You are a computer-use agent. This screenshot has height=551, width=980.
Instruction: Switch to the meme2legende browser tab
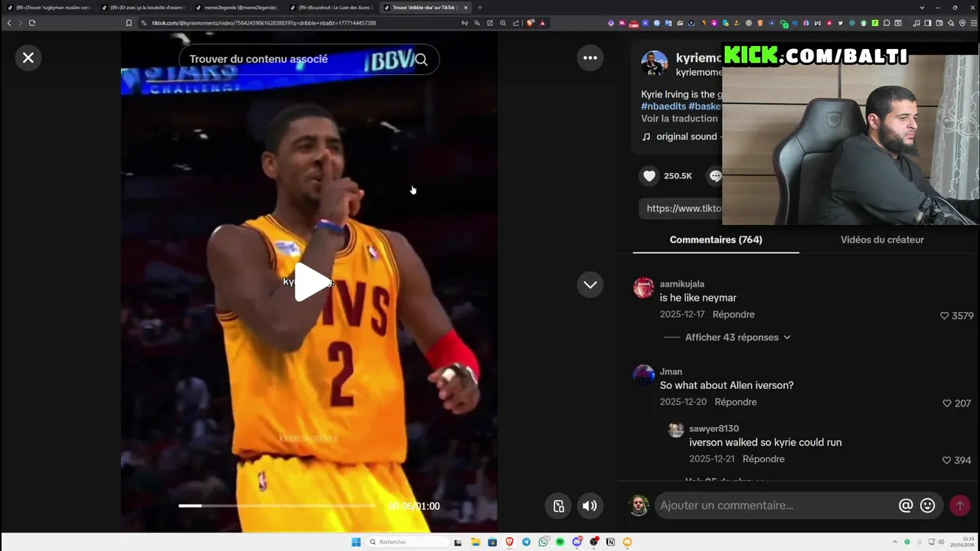click(237, 8)
